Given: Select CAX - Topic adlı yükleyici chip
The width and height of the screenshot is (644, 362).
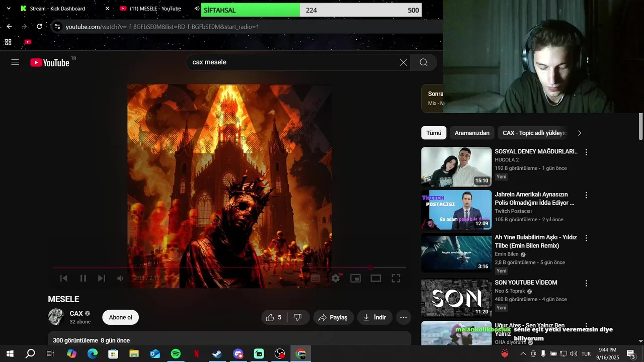Looking at the screenshot, I should [x=535, y=133].
